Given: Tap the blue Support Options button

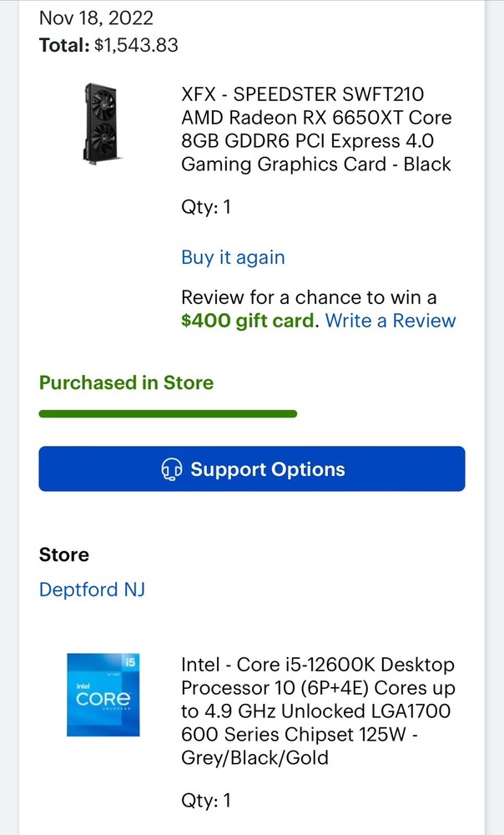Looking at the screenshot, I should (x=251, y=469).
